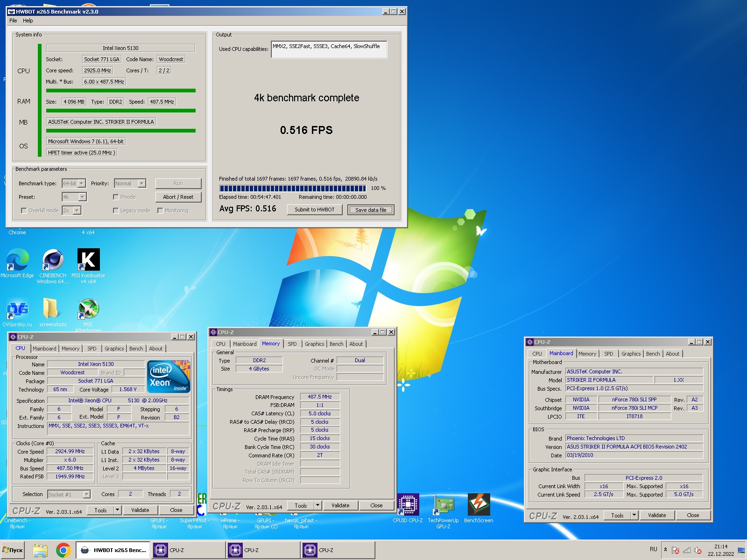Switch to SPD tab in middle CPU-Z window
Screen dimensions: 747x560
(292, 344)
